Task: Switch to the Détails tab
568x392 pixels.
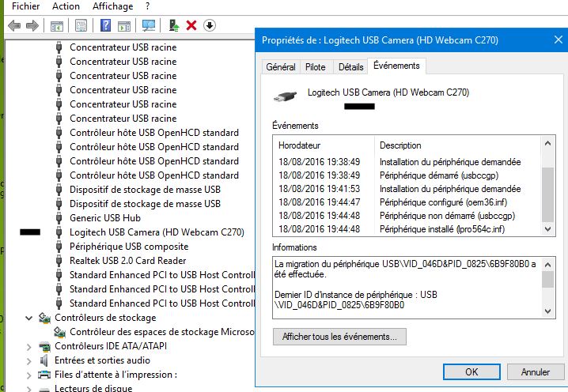Action: (x=351, y=67)
